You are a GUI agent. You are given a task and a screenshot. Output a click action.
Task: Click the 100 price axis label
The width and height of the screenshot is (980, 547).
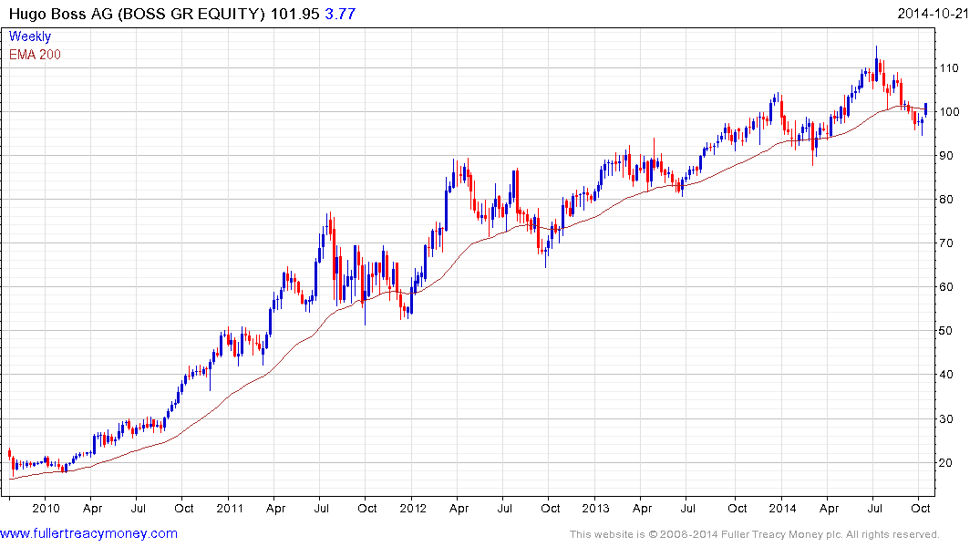[x=949, y=112]
